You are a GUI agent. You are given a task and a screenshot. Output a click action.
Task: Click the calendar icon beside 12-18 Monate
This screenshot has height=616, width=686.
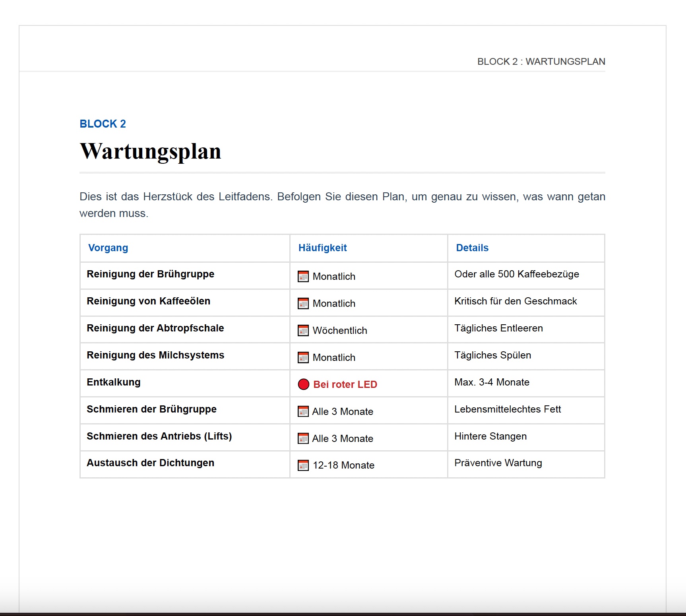point(303,465)
